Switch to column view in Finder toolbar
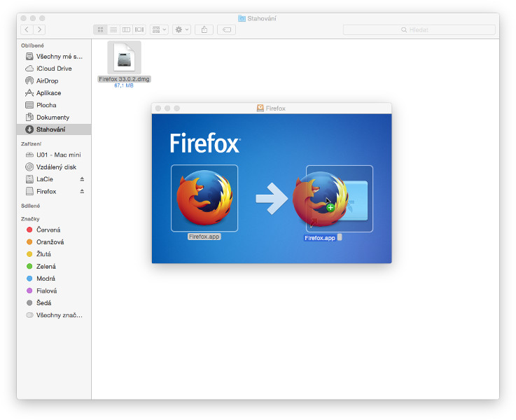 coord(126,29)
